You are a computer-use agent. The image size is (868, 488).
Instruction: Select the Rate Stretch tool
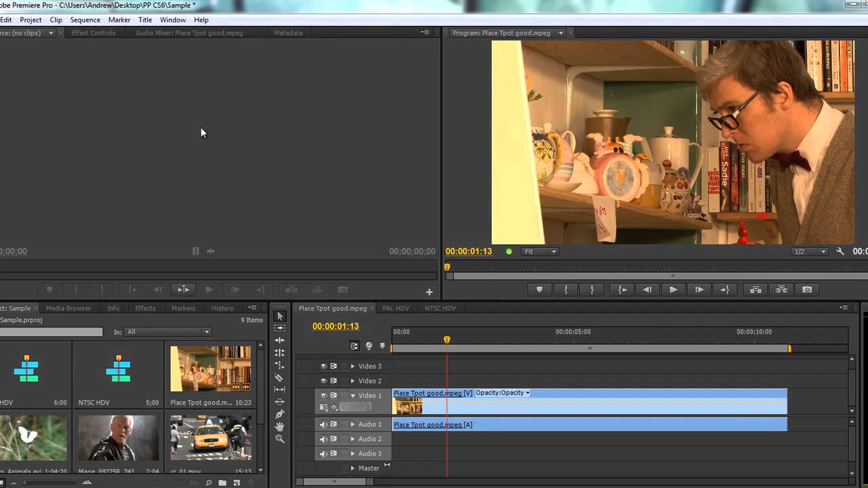pos(279,365)
